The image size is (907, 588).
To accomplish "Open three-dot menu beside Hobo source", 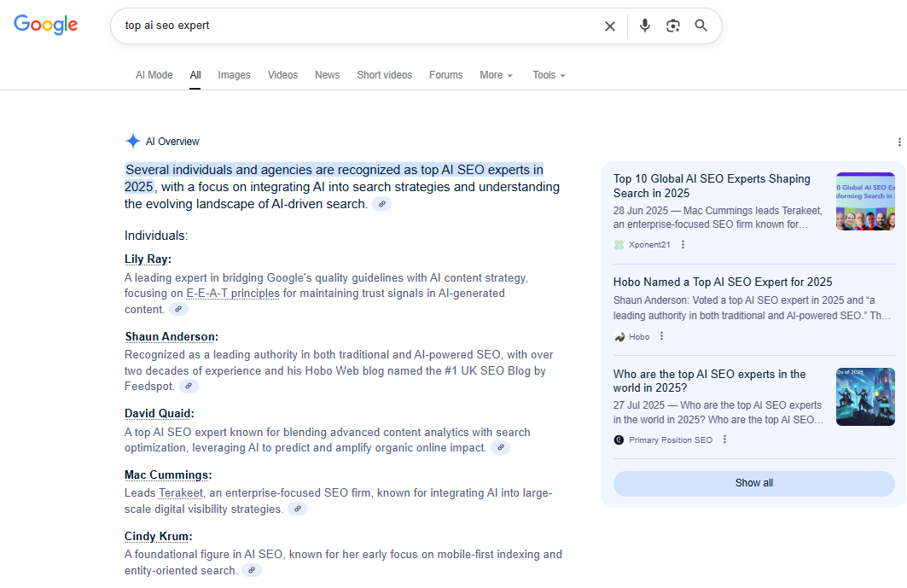I will tap(662, 336).
